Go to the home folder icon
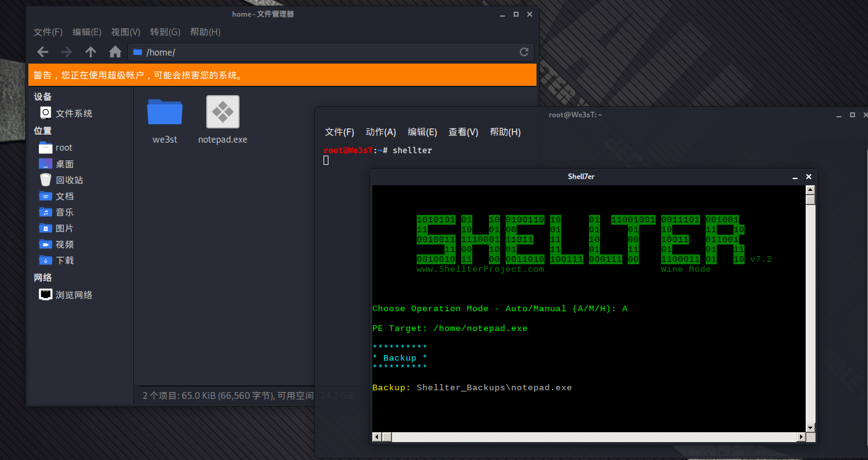Viewport: 868px width, 460px height. [x=115, y=52]
